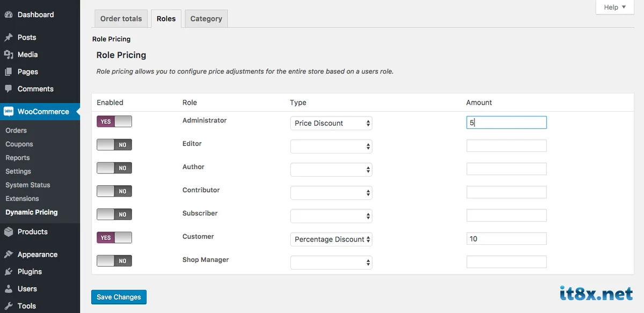Click the Tools menu label

tap(27, 306)
